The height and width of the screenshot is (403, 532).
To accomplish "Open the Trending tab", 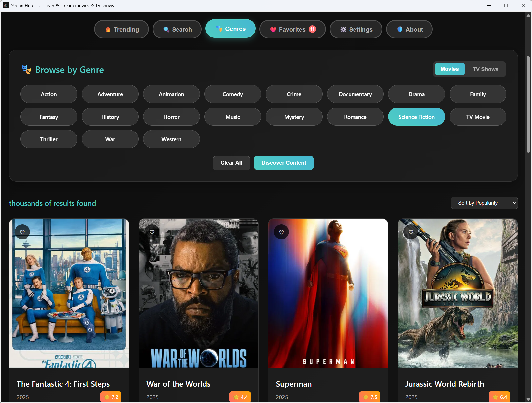I will [121, 29].
